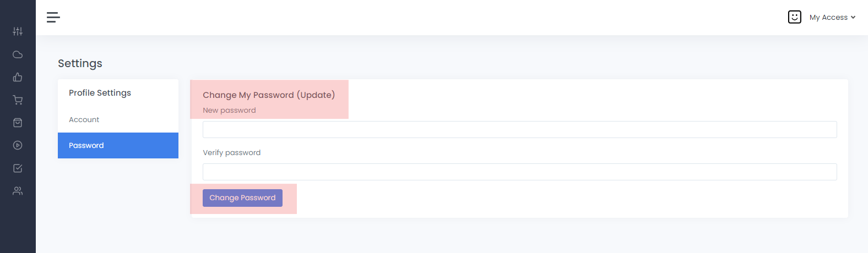Click the Verify password label
Image resolution: width=868 pixels, height=253 pixels.
[231, 153]
